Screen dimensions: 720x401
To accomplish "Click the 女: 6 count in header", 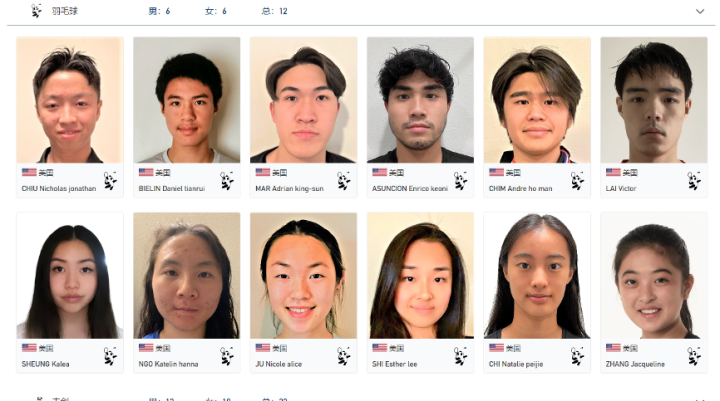I will pos(216,11).
